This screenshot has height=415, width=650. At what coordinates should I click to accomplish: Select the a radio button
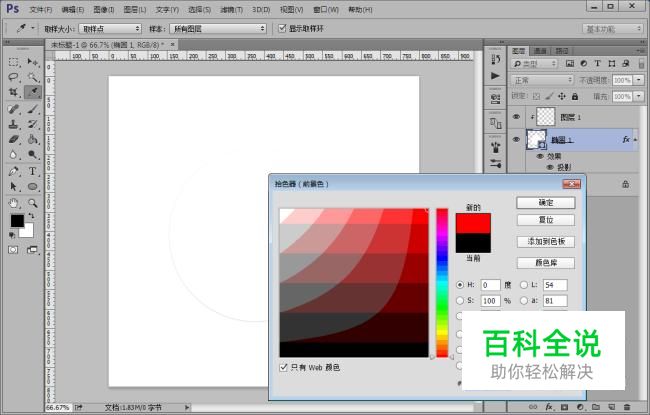pyautogui.click(x=524, y=301)
